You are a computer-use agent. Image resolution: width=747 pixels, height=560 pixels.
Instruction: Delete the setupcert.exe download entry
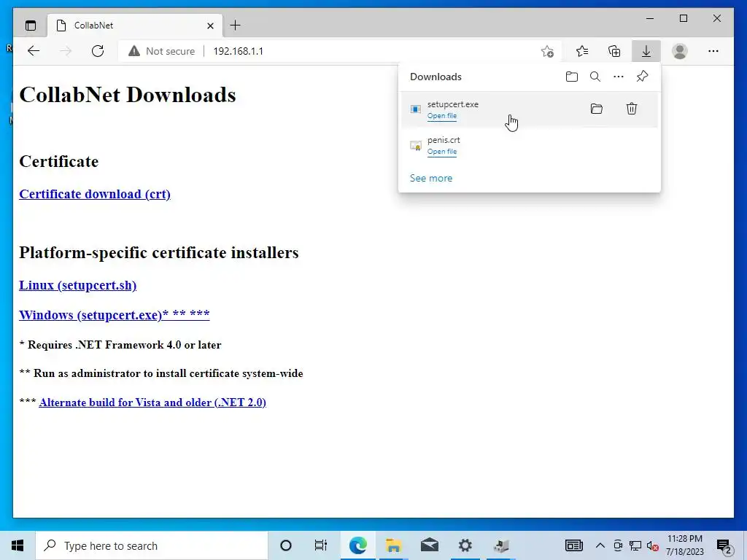pyautogui.click(x=632, y=109)
